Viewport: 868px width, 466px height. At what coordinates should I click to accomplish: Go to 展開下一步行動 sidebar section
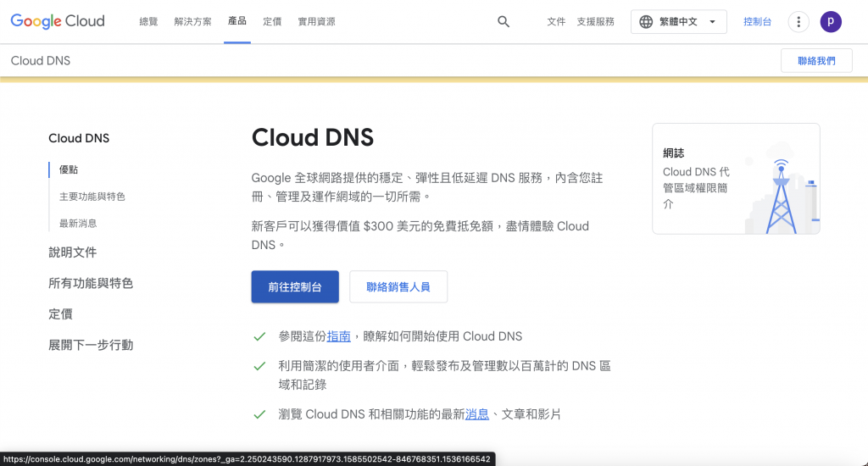(91, 346)
